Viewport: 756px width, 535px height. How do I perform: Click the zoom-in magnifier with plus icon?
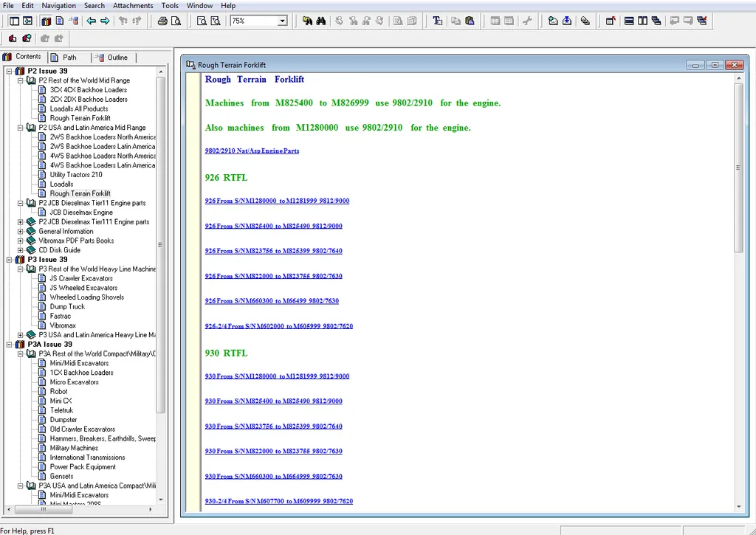(215, 21)
